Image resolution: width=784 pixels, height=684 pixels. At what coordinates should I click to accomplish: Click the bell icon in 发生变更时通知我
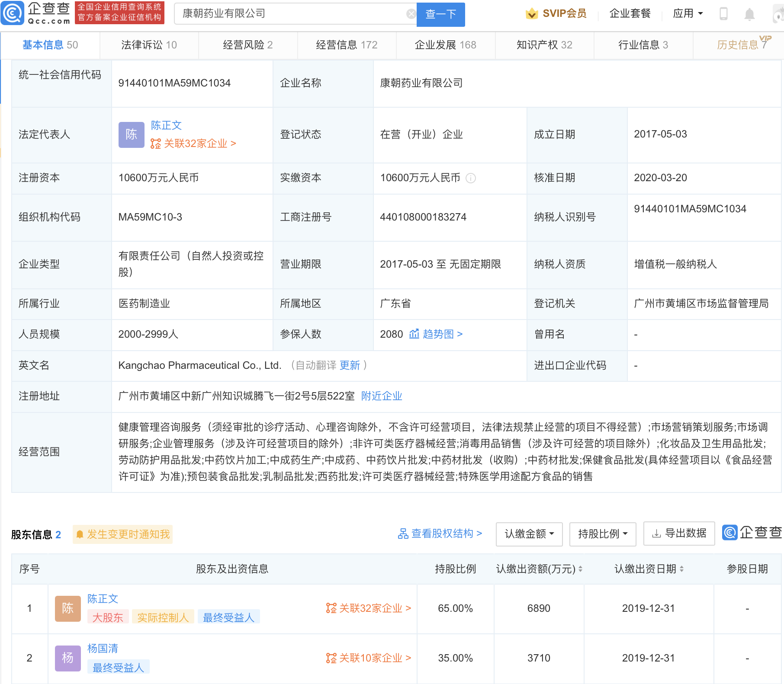[x=80, y=535]
